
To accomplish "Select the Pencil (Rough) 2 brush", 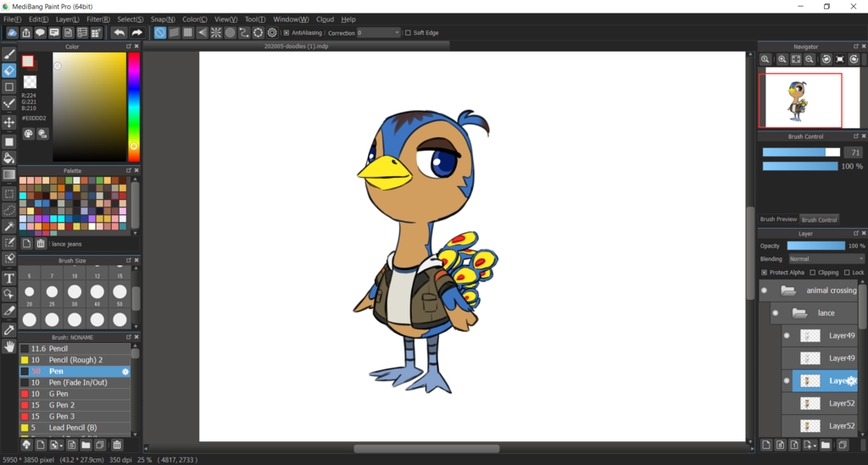I will (x=75, y=360).
